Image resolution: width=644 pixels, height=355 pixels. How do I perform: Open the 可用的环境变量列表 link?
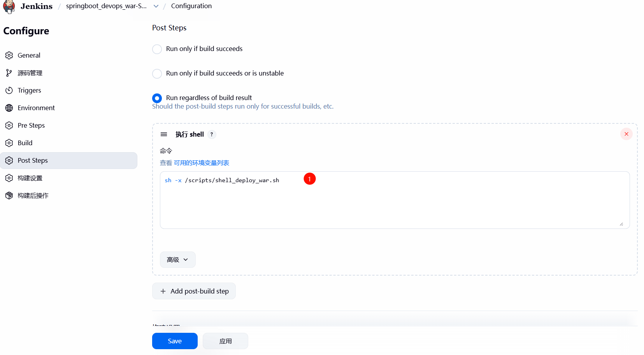[202, 163]
